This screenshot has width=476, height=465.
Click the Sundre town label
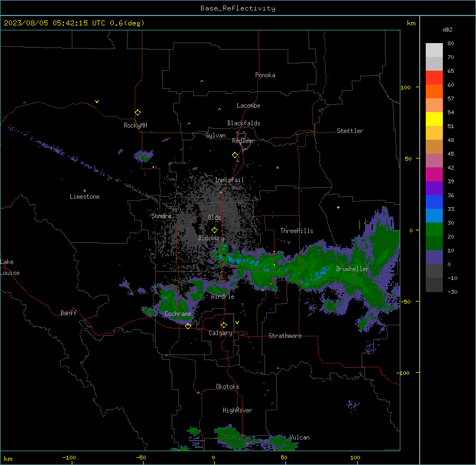click(161, 216)
